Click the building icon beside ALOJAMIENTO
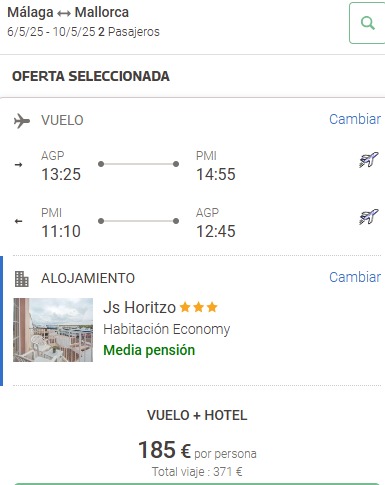This screenshot has height=485, width=385. [x=22, y=279]
